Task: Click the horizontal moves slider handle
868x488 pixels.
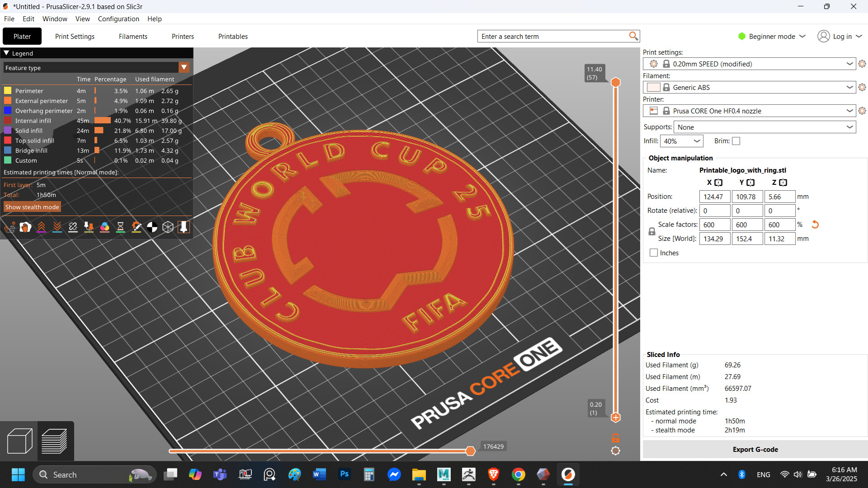Action: [x=470, y=450]
